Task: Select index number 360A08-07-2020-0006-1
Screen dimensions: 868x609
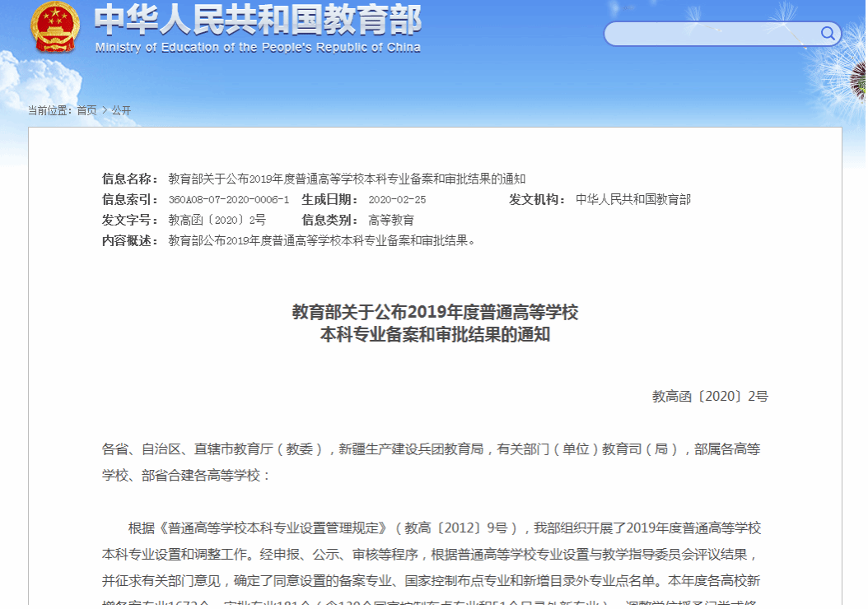Action: coord(228,200)
